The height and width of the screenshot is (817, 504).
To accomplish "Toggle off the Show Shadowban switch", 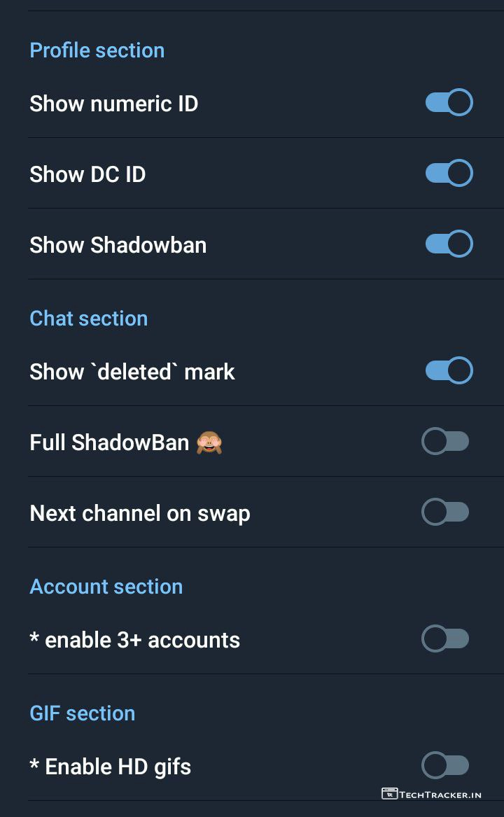I will point(449,244).
